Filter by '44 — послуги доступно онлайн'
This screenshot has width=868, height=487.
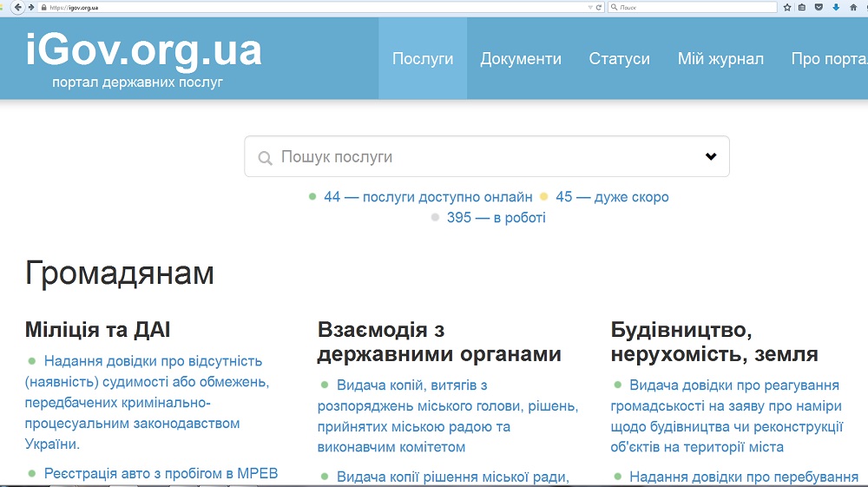[428, 197]
